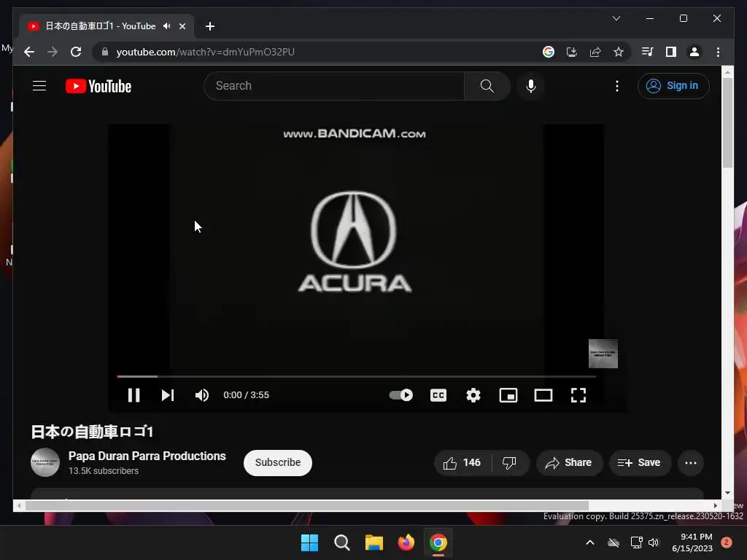The height and width of the screenshot is (560, 747).
Task: Dislike this video
Action: click(x=510, y=462)
